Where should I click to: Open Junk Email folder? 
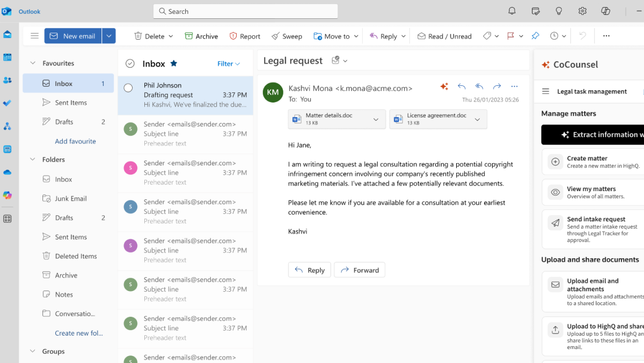coord(71,199)
